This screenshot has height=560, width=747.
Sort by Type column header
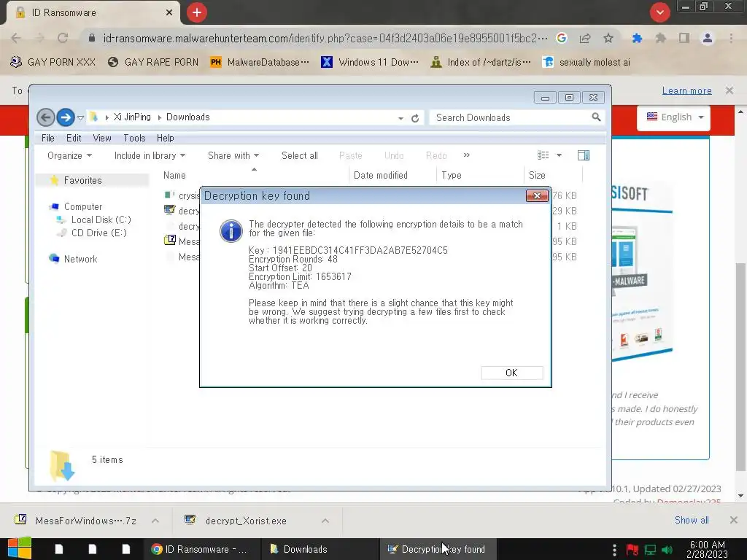click(451, 175)
